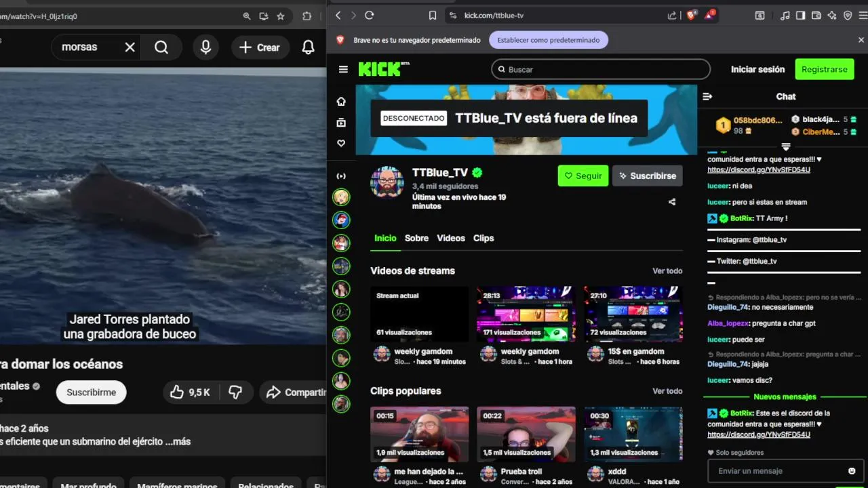Share TTBlue_TV channel via share icon
Screen dimensions: 868x488
[672, 202]
